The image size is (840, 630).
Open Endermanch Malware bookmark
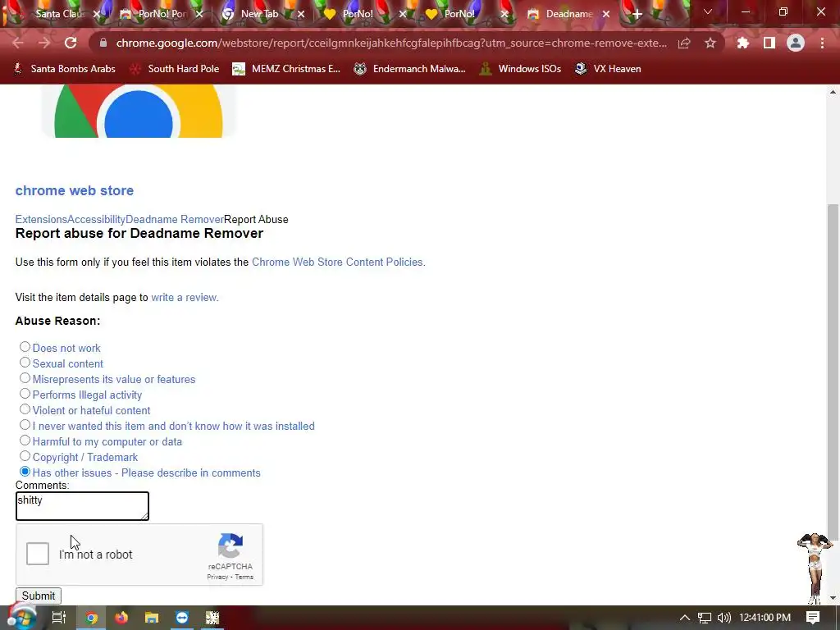pos(410,69)
